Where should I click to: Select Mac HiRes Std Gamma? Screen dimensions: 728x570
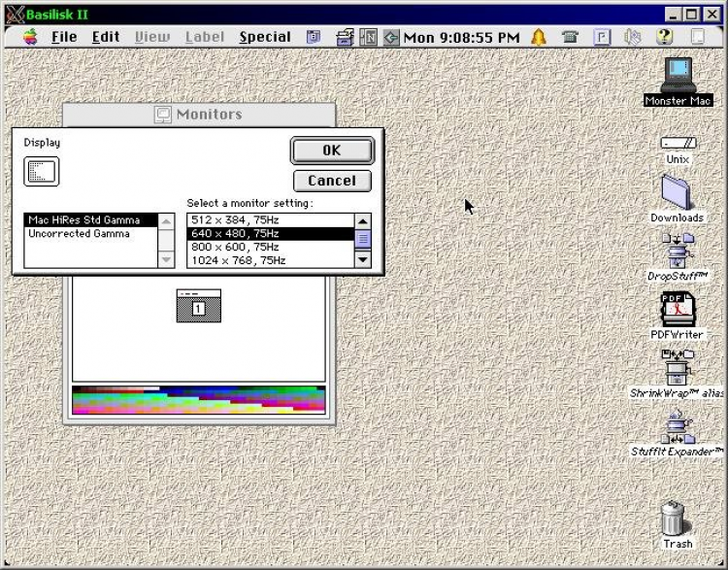pyautogui.click(x=91, y=220)
